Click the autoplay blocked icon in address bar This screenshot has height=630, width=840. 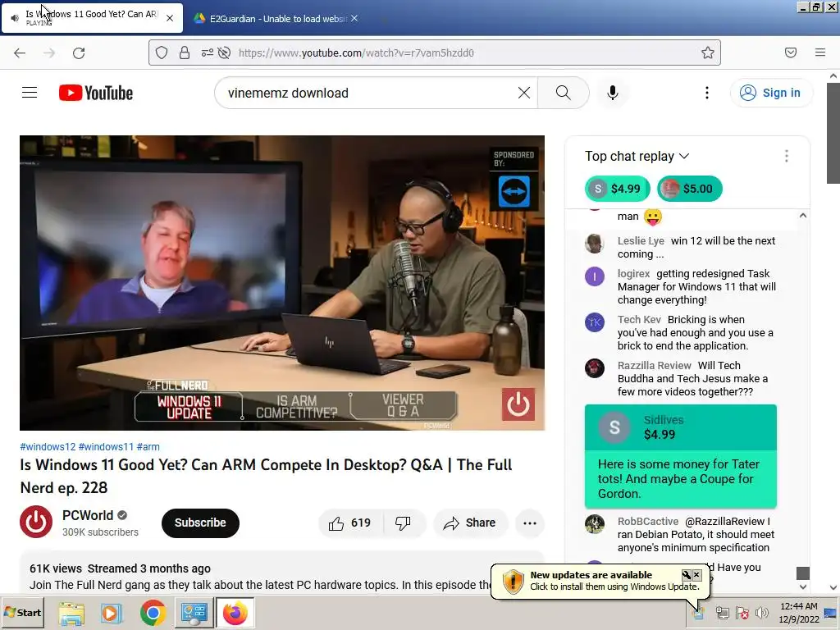(225, 52)
